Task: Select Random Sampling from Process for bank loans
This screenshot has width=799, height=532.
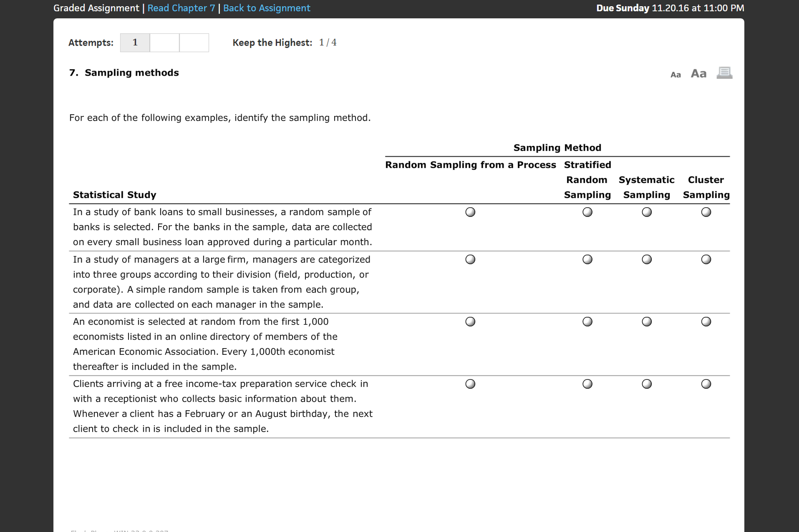Action: tap(470, 212)
